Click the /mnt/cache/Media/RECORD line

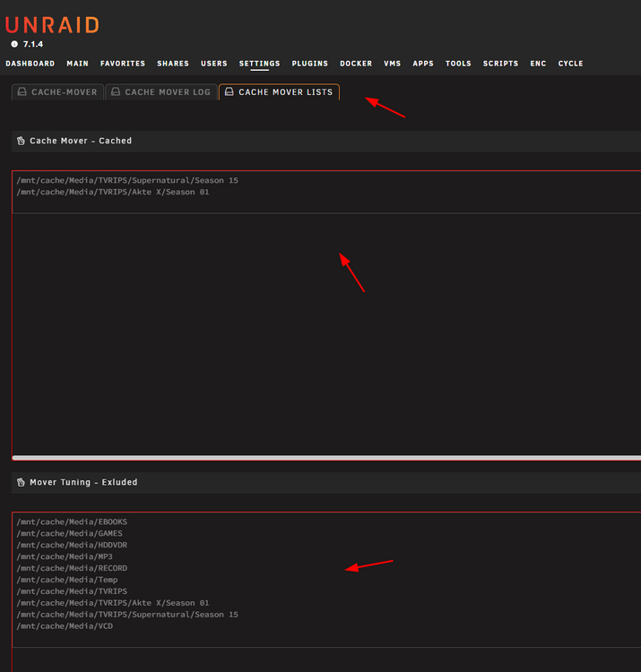tap(72, 568)
